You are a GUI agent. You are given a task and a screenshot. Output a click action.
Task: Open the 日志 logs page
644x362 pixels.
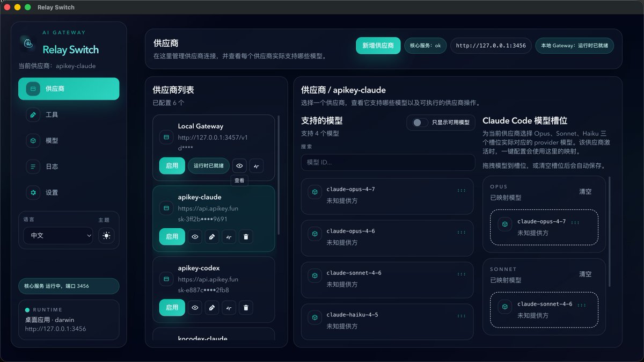coord(69,166)
